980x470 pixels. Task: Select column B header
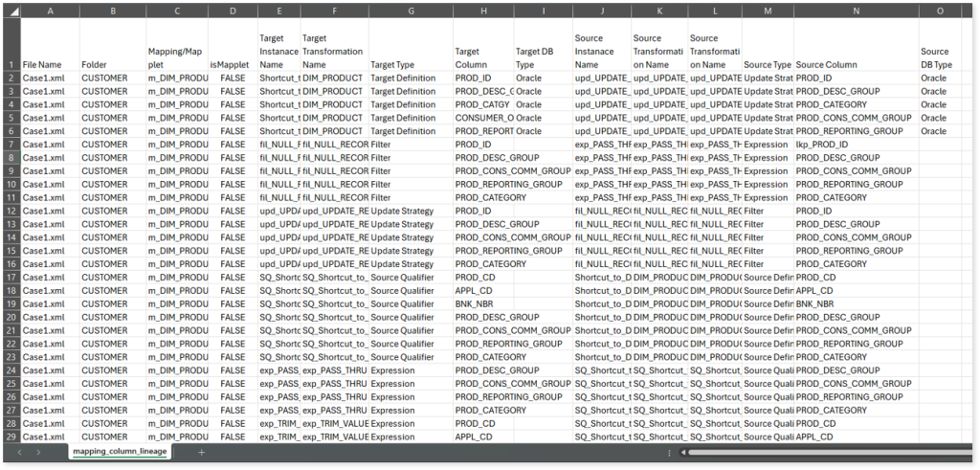112,11
